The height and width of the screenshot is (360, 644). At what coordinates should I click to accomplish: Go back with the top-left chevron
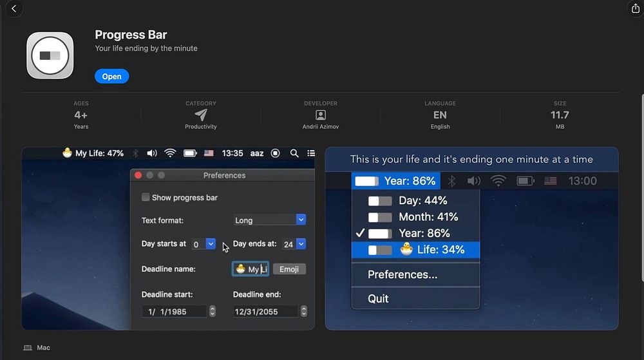[x=14, y=8]
